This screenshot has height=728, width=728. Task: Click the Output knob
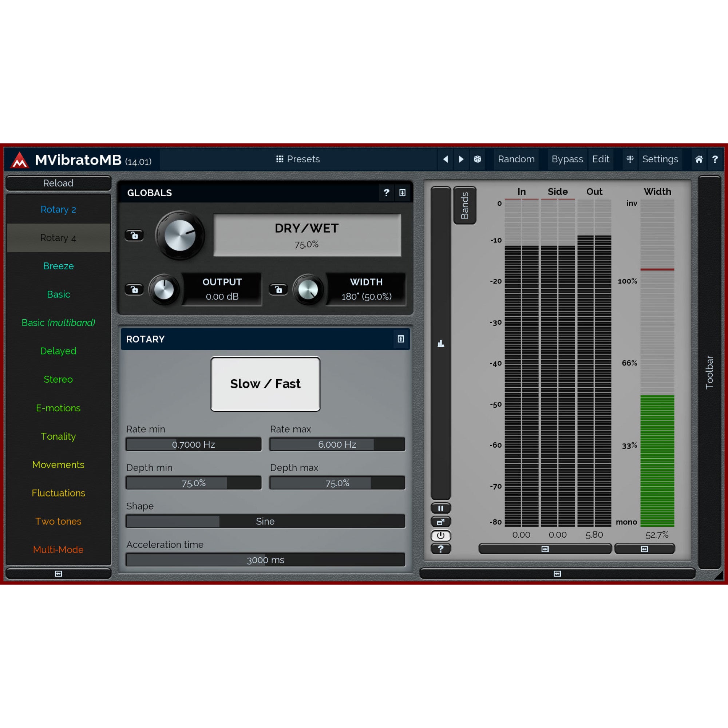coord(164,289)
